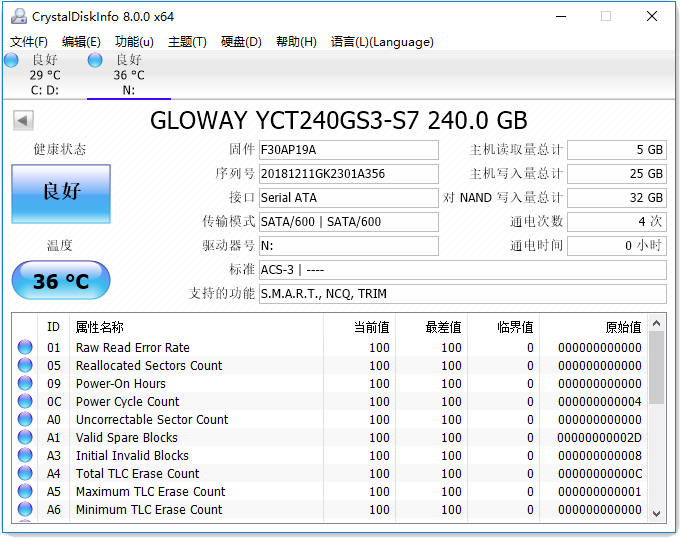Click the 良好 health status button
The image size is (680, 538).
click(61, 193)
